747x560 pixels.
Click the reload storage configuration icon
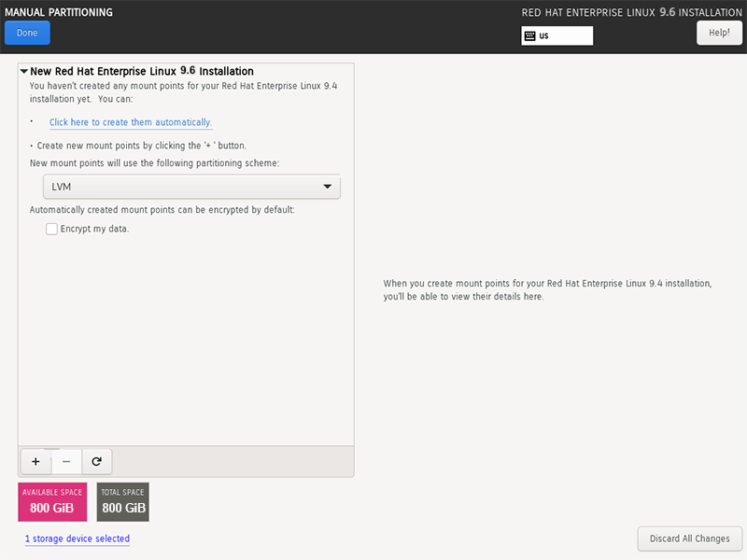(96, 461)
